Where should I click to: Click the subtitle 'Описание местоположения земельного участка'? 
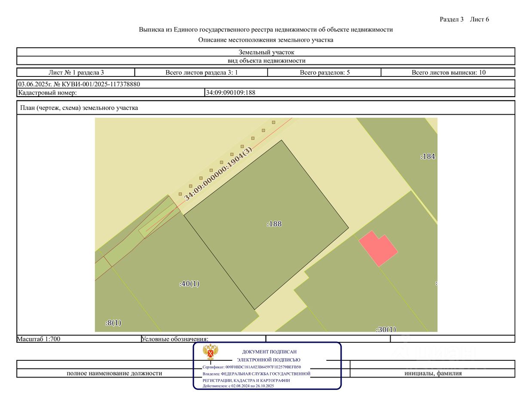click(x=266, y=40)
